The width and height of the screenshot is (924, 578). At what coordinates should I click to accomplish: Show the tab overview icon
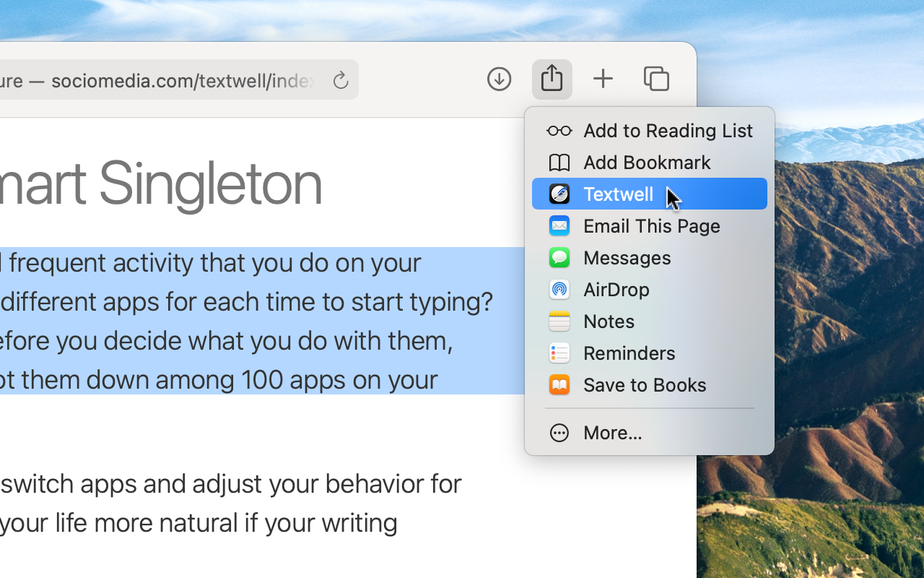click(x=656, y=79)
